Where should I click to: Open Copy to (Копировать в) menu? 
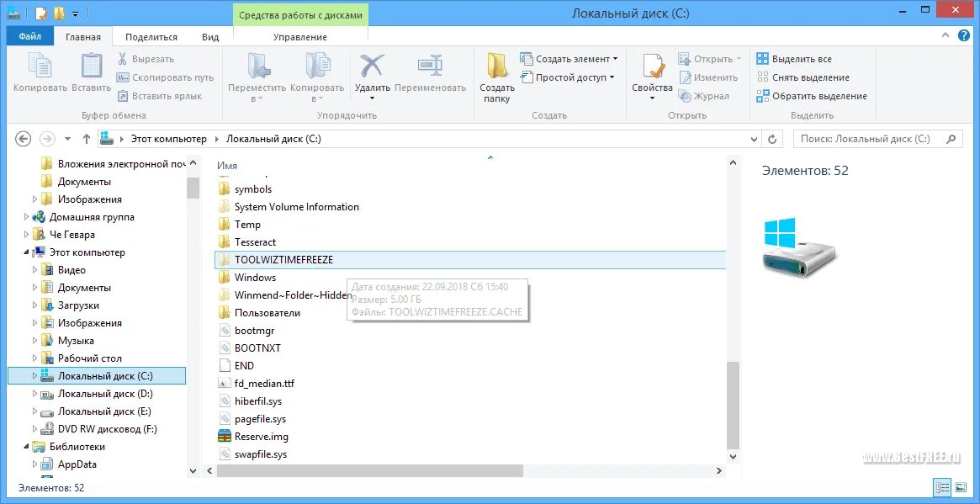point(317,77)
